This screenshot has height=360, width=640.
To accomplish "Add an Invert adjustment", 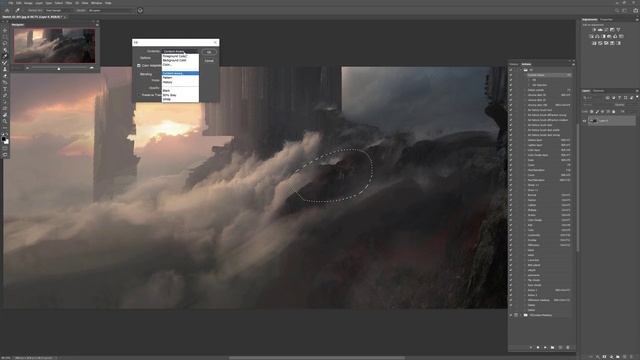I will pos(594,43).
